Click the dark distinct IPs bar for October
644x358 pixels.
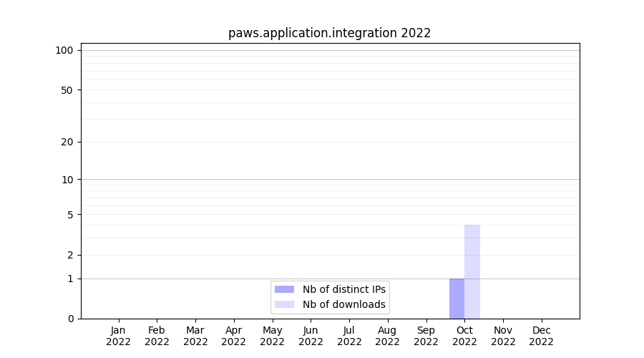click(457, 299)
